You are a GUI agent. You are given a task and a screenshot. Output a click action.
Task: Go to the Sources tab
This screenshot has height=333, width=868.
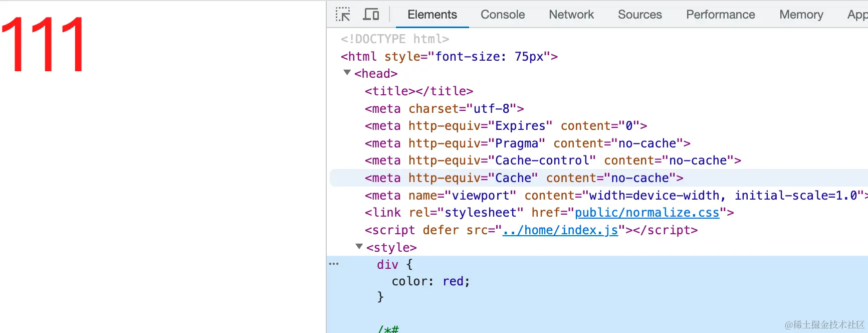pyautogui.click(x=639, y=15)
